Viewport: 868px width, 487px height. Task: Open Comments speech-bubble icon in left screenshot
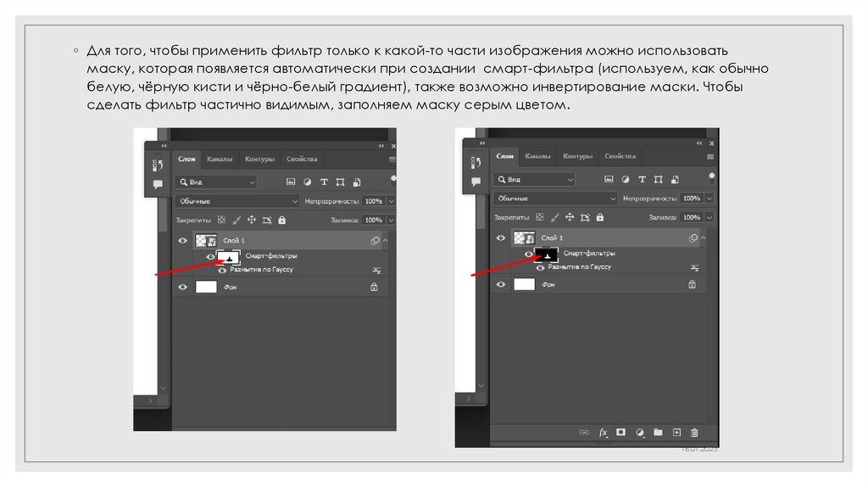(158, 184)
